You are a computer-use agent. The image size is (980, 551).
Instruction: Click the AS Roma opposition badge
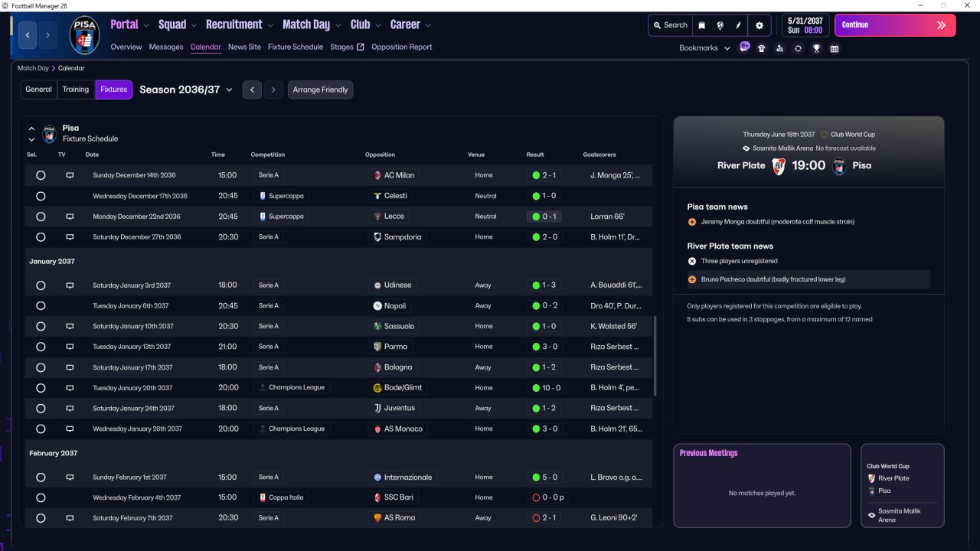[377, 518]
